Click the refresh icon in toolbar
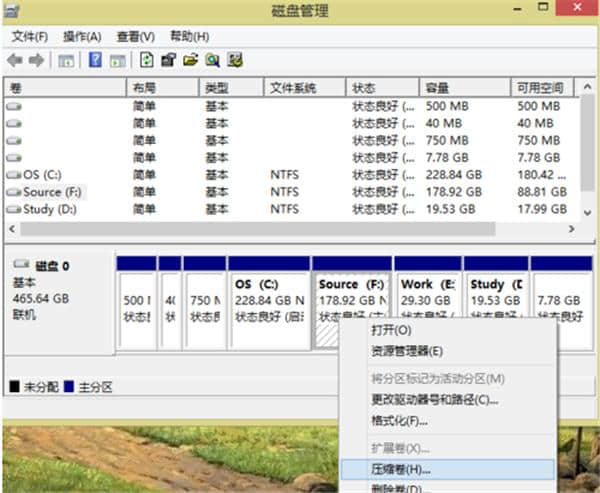This screenshot has width=600, height=493. tap(147, 60)
